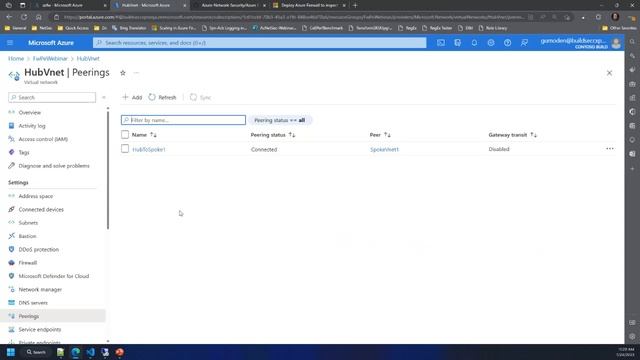Open Bastion in the sidebar
The width and height of the screenshot is (640, 360).
27,236
